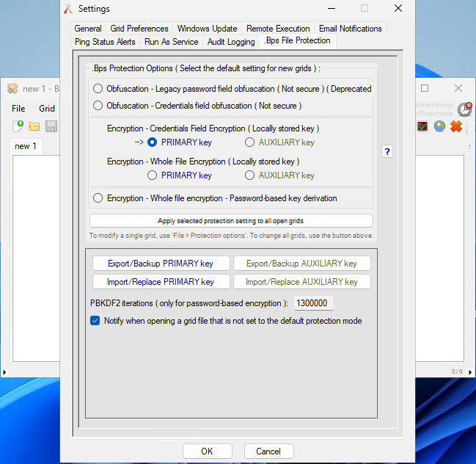Minimize the Settings dialog
Screen dimensions: 476x464
(x=332, y=8)
